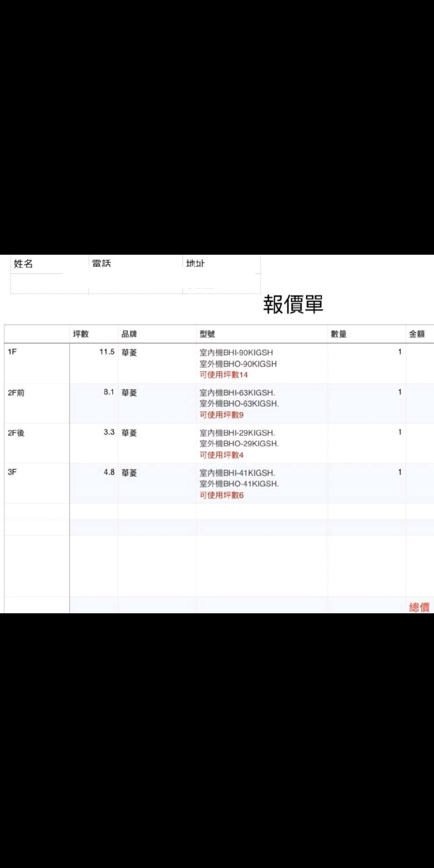This screenshot has height=868, width=434.
Task: Click the 室內機BHI-90KIGSH model text
Action: [236, 353]
